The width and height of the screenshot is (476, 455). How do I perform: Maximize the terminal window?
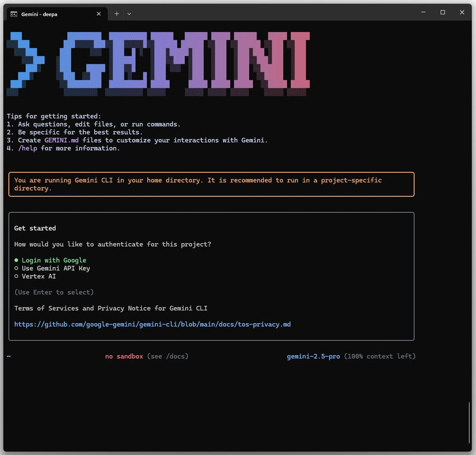[x=442, y=12]
